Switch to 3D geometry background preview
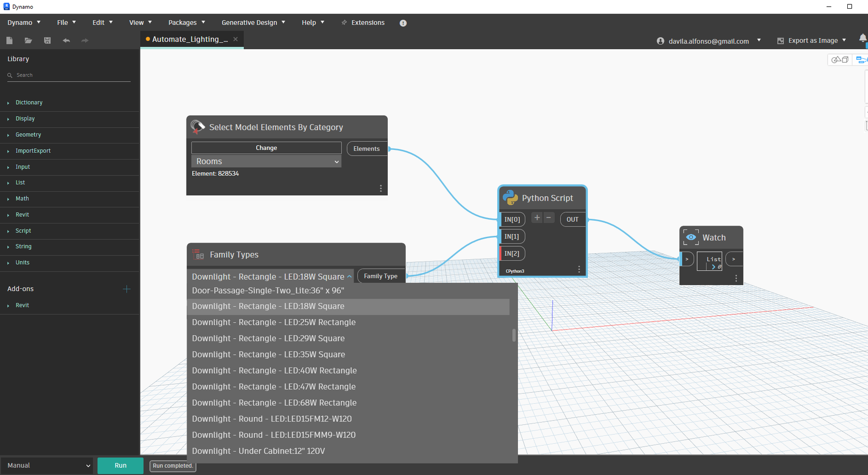The width and height of the screenshot is (868, 475). 840,60
